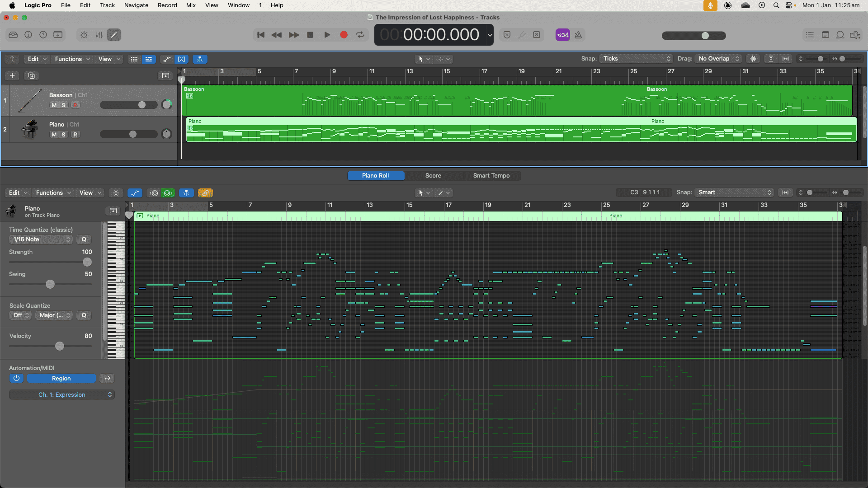This screenshot has height=488, width=868.
Task: Switch to Smart Tempo tab
Action: (x=491, y=175)
